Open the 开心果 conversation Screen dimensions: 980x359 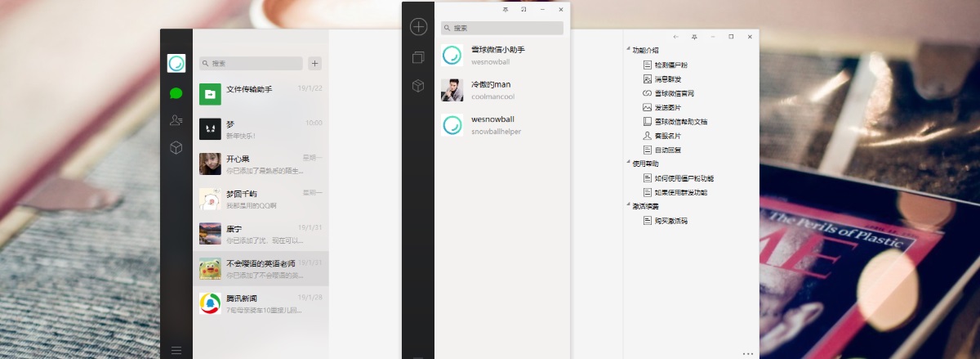261,164
